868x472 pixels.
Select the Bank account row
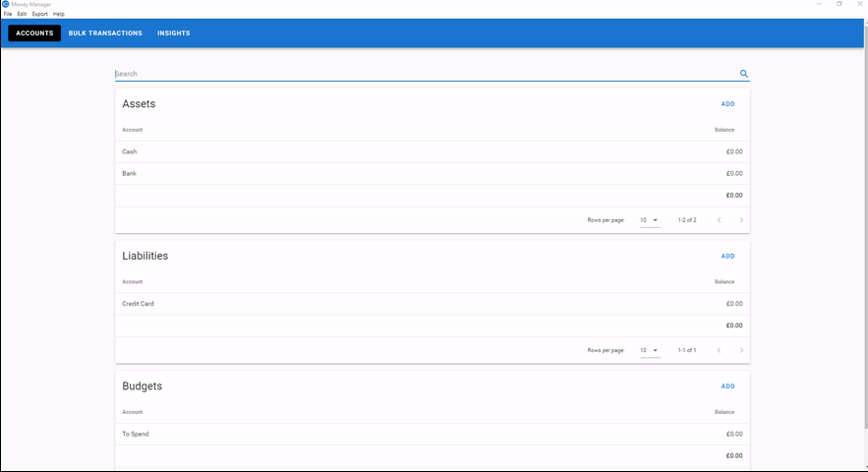433,173
